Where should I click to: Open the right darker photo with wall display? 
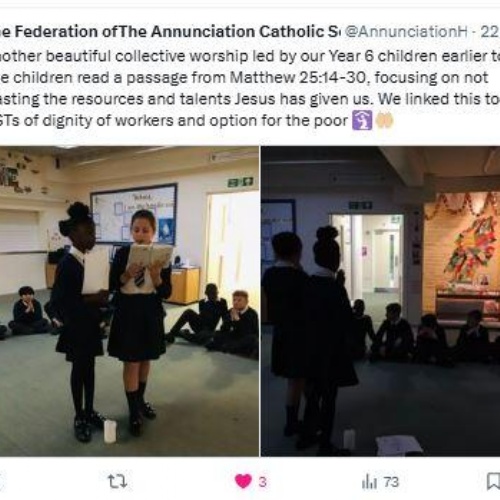coord(380,301)
